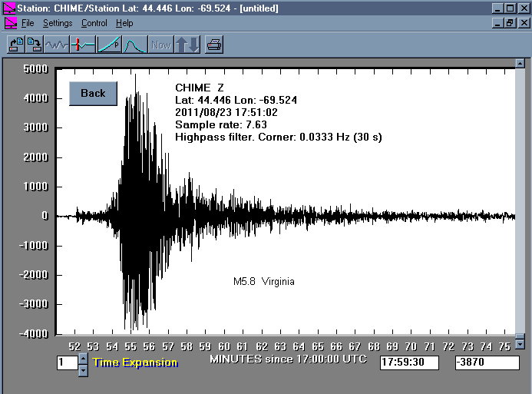The height and width of the screenshot is (394, 532).
Task: Click the up/down arrows toolbar icon
Action: [188, 45]
